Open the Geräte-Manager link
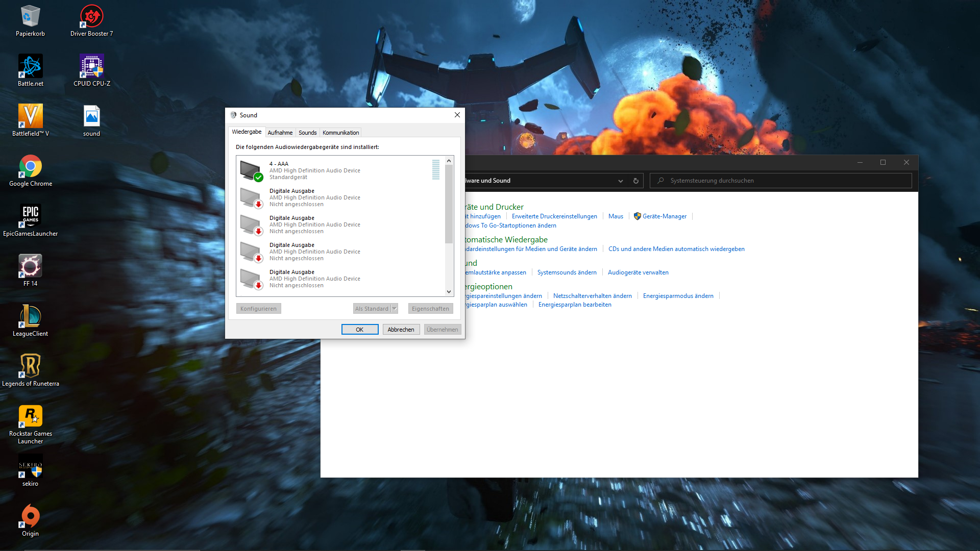This screenshot has width=980, height=551. click(x=664, y=216)
